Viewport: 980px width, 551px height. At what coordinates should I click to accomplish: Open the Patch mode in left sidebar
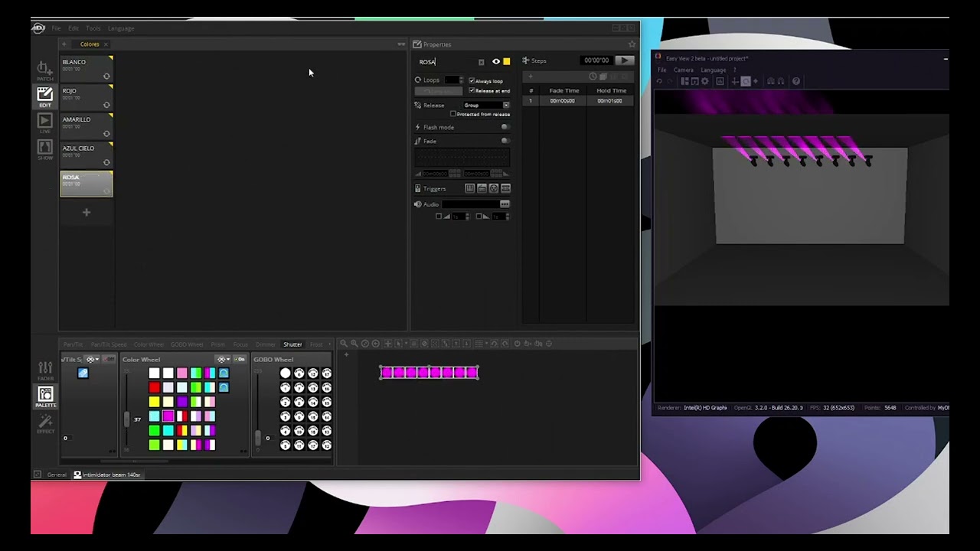(x=44, y=70)
